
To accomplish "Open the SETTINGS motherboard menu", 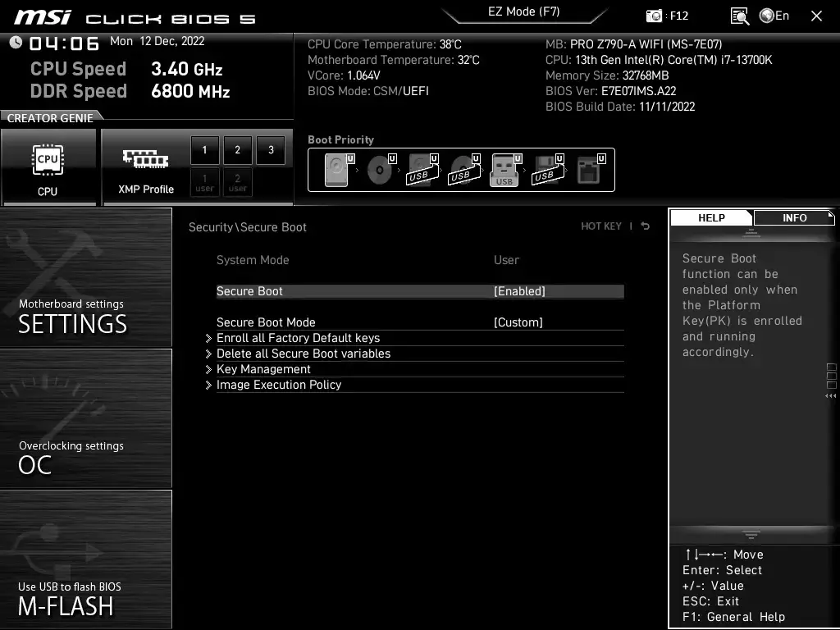I will point(85,277).
